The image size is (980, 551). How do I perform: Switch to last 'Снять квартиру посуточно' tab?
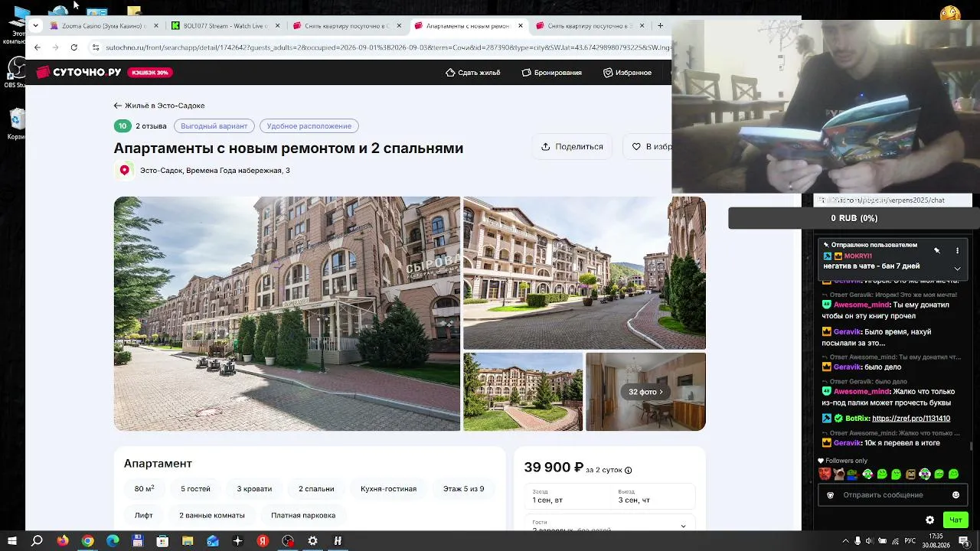(x=590, y=26)
